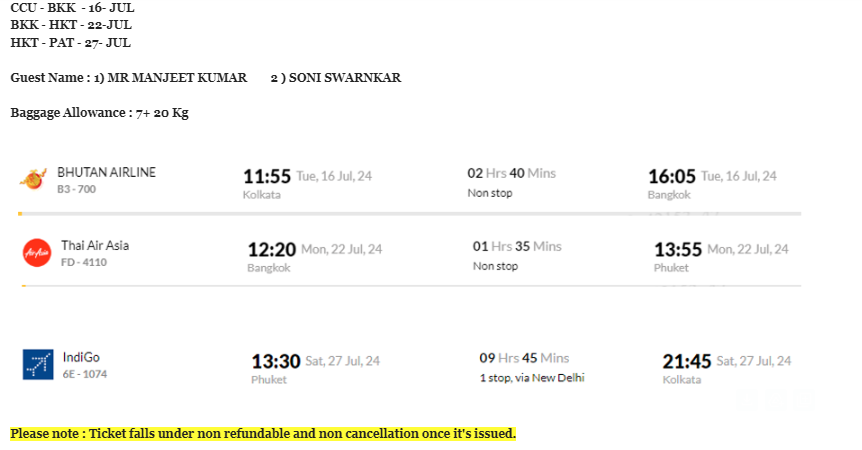Click the blue IndiGo airplane logo

point(38,364)
